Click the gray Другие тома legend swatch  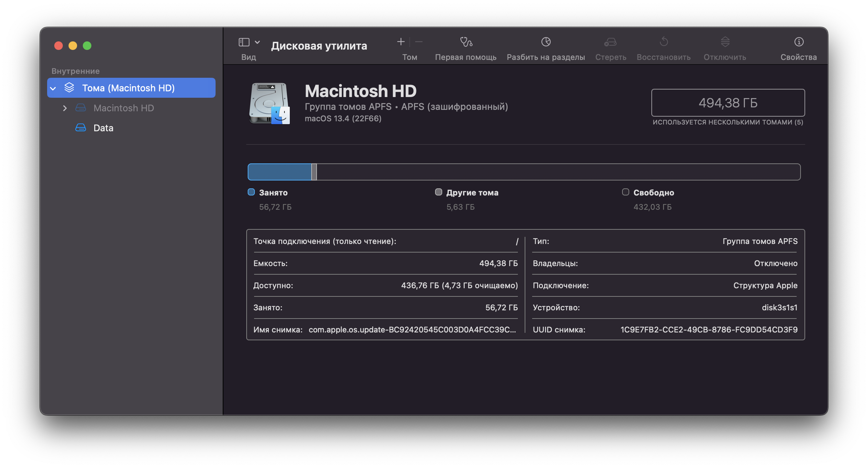439,192
